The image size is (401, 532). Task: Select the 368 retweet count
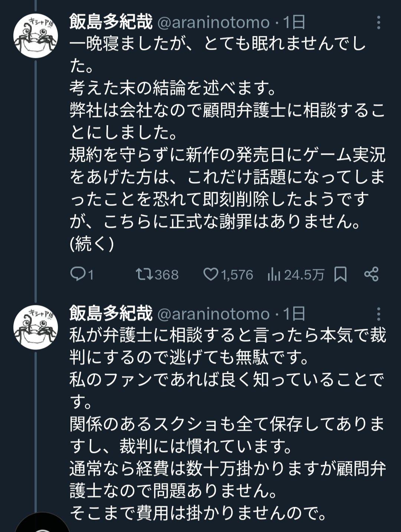coord(167,275)
